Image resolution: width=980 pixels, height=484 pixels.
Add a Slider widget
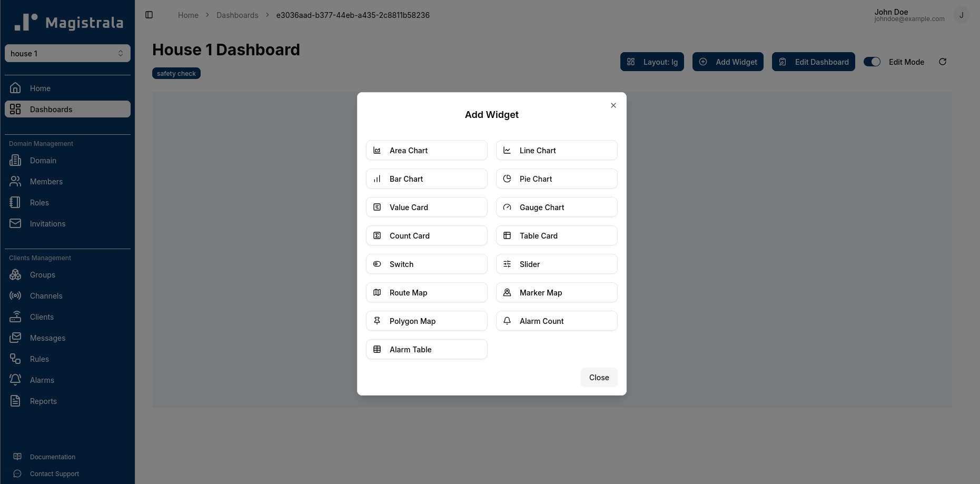(556, 264)
